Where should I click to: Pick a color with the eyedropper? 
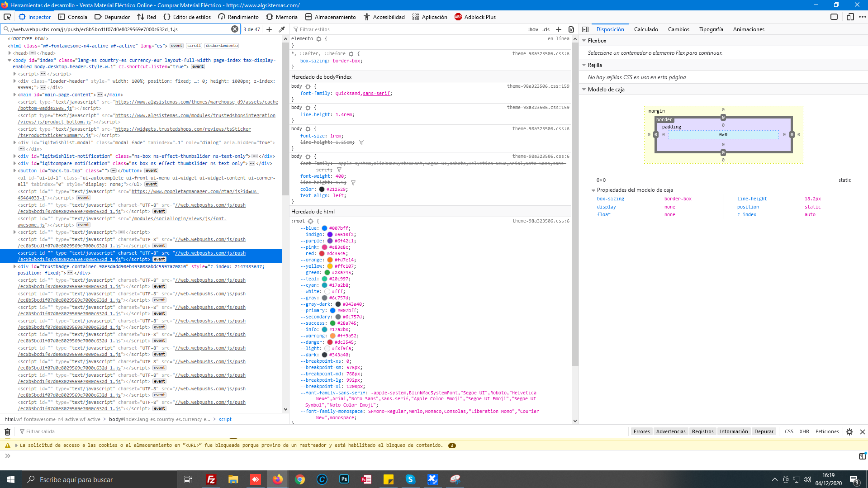pos(282,29)
